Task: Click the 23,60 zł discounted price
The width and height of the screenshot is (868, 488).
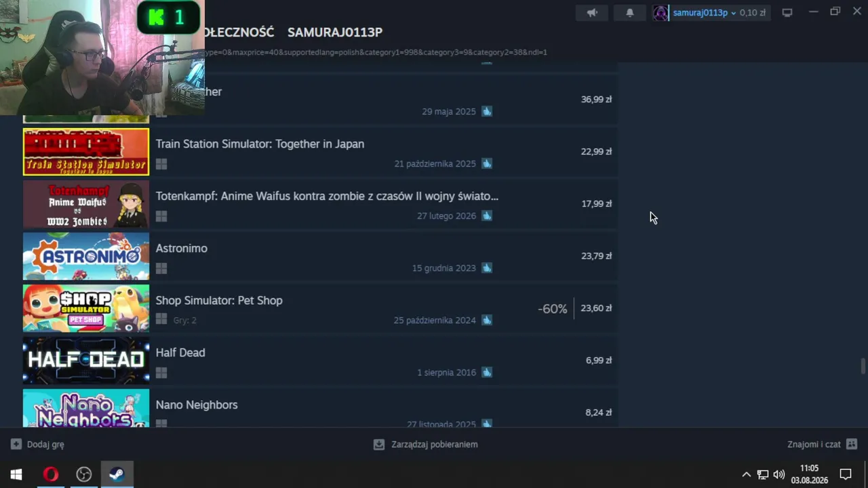Action: 596,308
